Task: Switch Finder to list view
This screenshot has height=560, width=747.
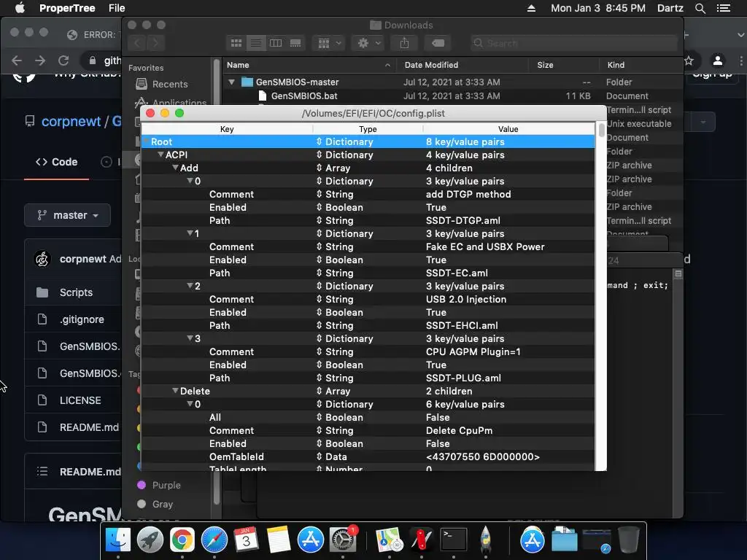Action: (256, 43)
